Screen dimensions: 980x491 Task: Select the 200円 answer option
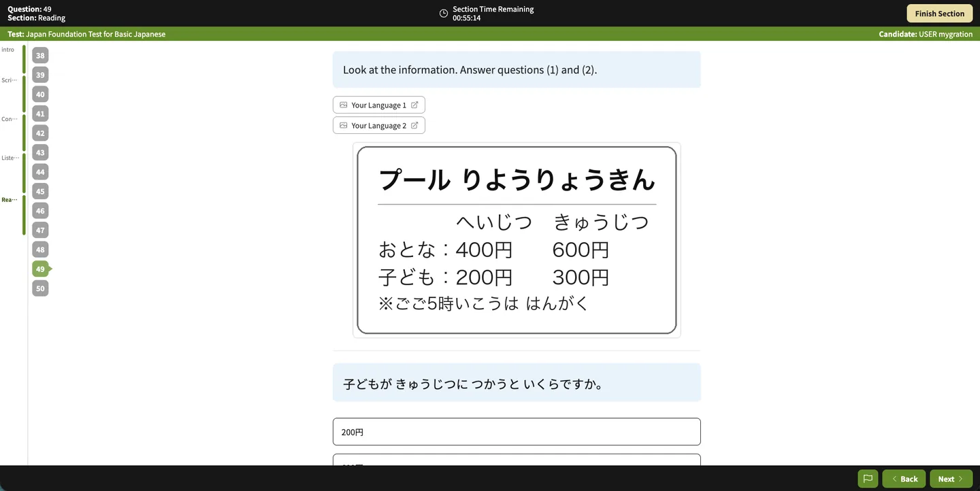[517, 432]
